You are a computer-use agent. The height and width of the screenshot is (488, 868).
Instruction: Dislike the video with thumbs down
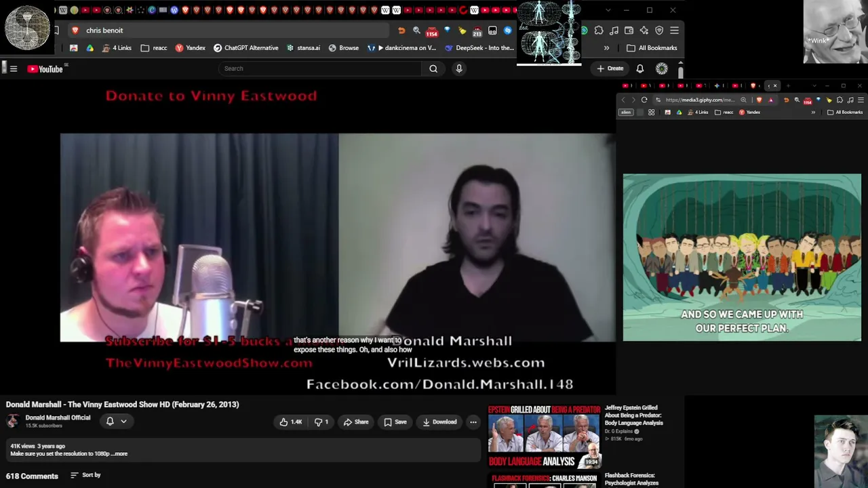(x=321, y=422)
